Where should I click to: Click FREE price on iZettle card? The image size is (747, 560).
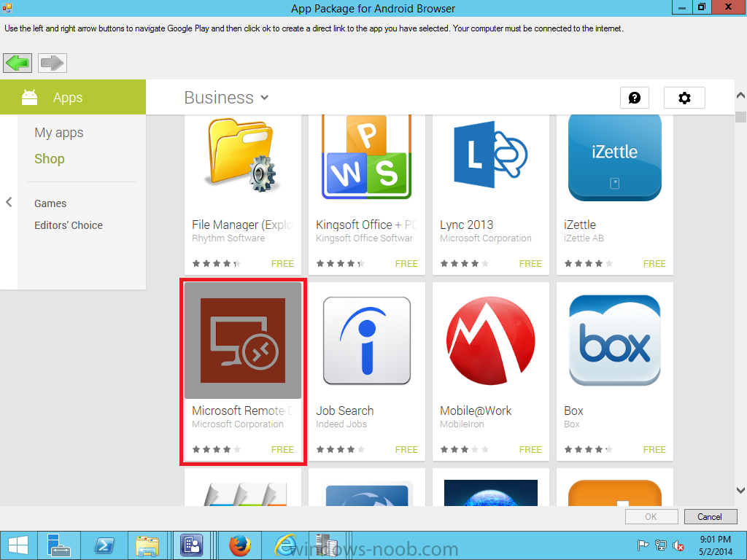[x=654, y=263]
